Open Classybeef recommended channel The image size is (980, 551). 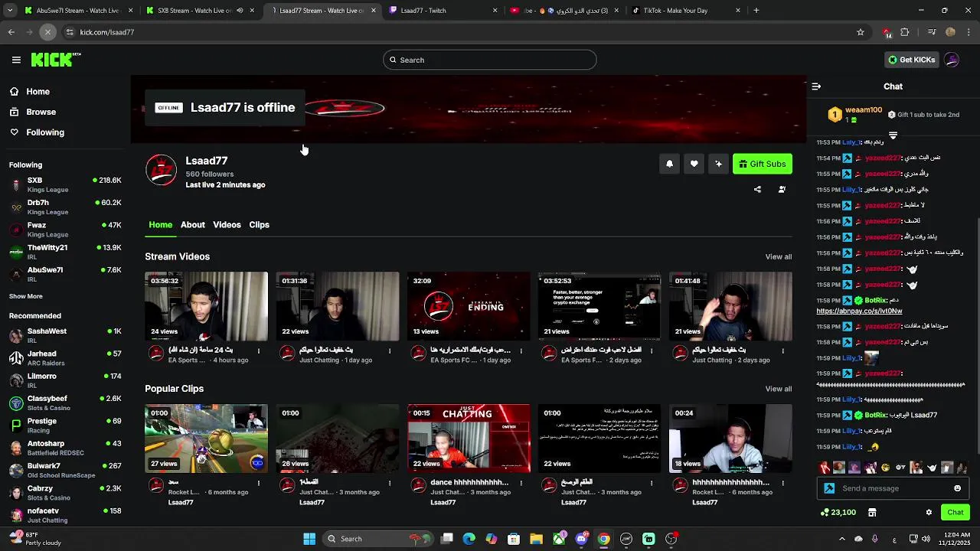65,403
